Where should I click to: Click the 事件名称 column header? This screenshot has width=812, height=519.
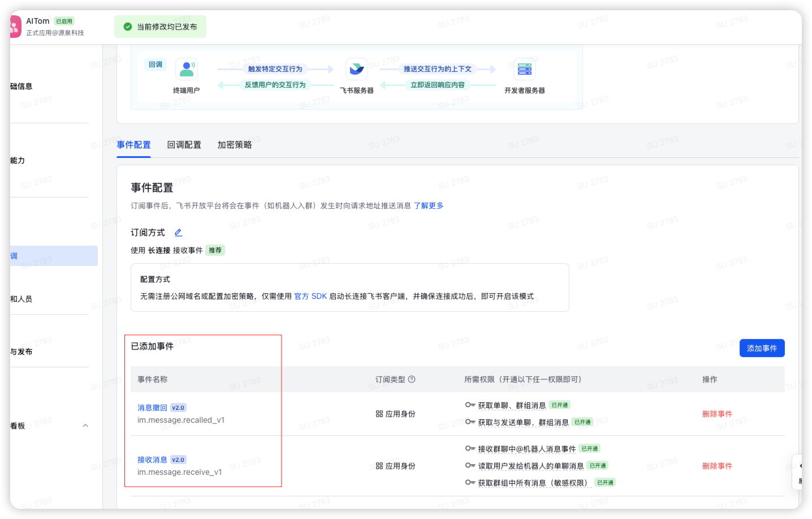coord(152,379)
